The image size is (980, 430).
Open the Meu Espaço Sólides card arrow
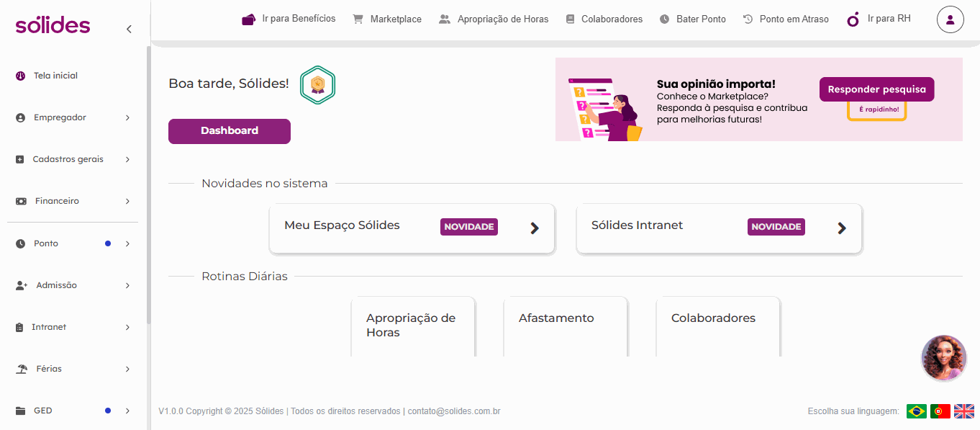point(535,228)
